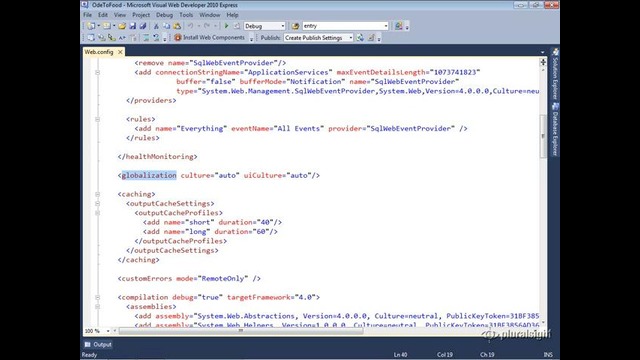The width and height of the screenshot is (640, 360).
Task: Click the third icon in the second toolbar row
Action: click(x=111, y=38)
